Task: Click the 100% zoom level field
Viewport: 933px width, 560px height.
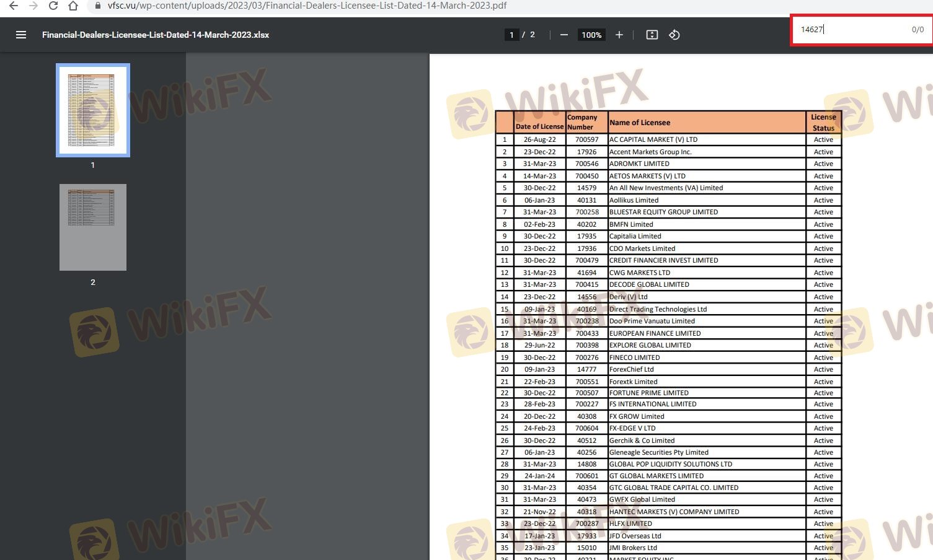Action: click(591, 35)
